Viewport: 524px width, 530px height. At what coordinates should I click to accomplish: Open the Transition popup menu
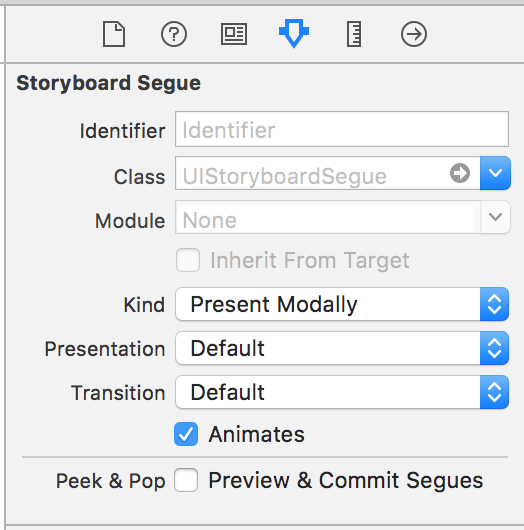342,392
